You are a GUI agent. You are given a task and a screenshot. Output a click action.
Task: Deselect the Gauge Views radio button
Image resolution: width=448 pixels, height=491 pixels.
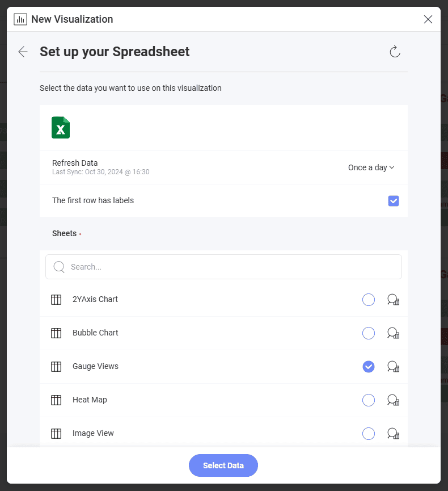pyautogui.click(x=368, y=367)
